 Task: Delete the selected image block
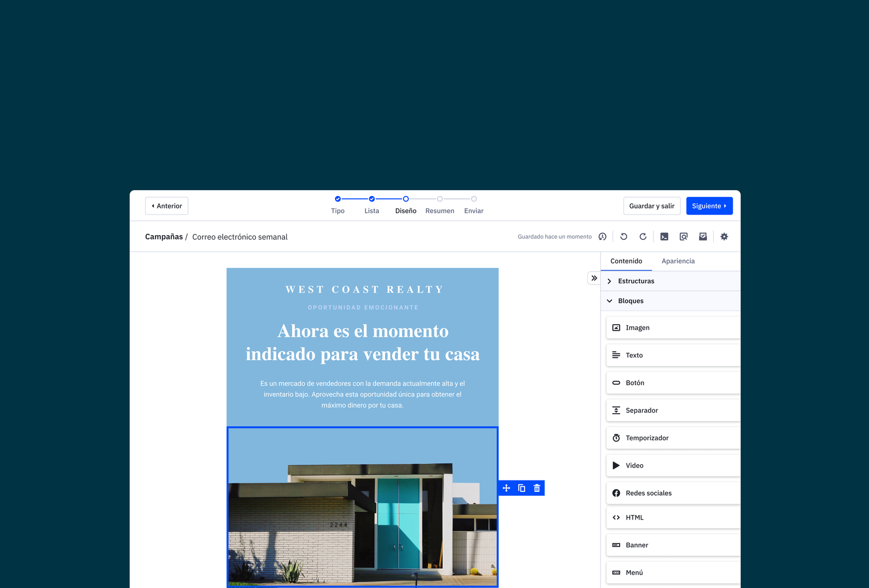(537, 488)
